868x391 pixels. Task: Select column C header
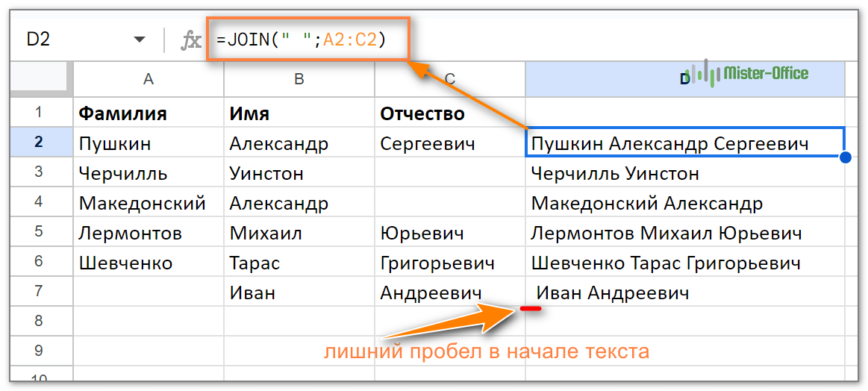[449, 79]
